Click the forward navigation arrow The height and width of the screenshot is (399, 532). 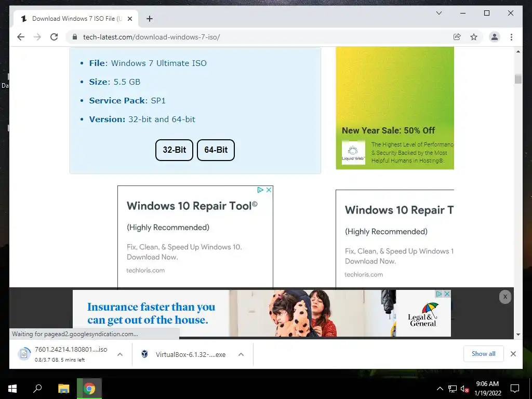(x=37, y=37)
